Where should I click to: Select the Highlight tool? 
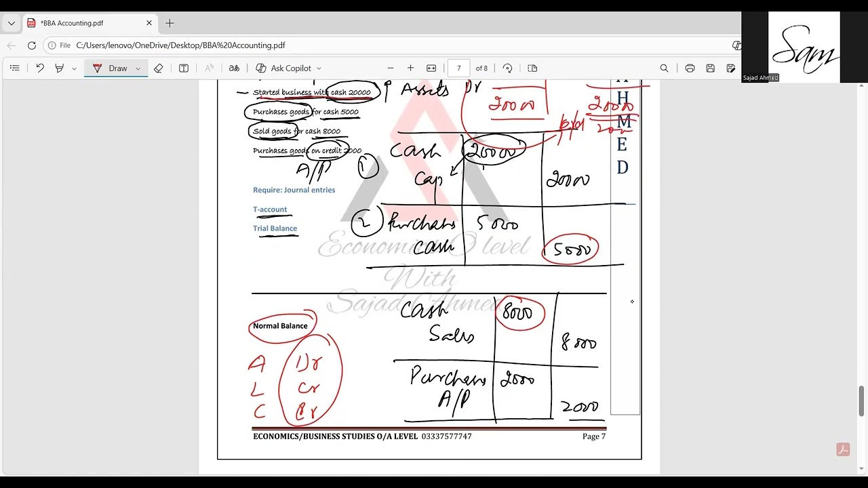click(59, 68)
